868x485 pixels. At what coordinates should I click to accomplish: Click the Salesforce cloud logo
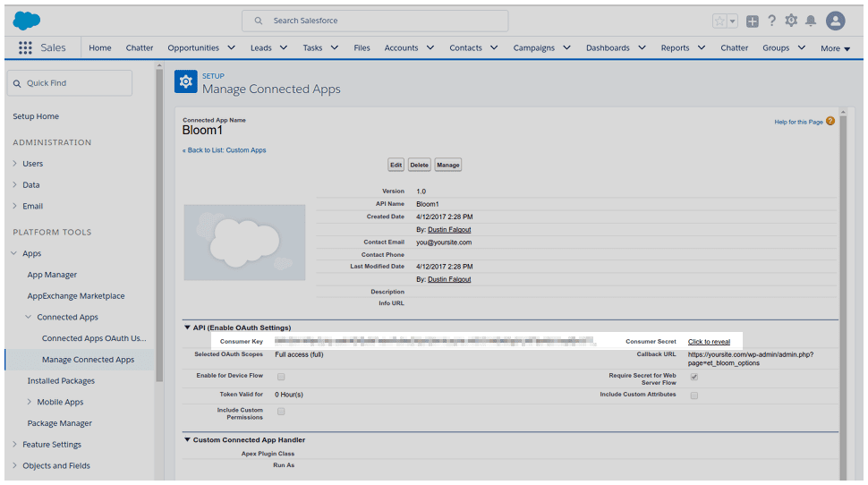point(27,21)
